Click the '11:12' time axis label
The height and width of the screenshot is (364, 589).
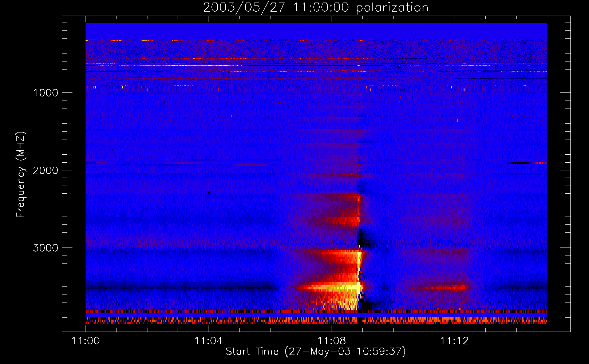pyautogui.click(x=455, y=341)
